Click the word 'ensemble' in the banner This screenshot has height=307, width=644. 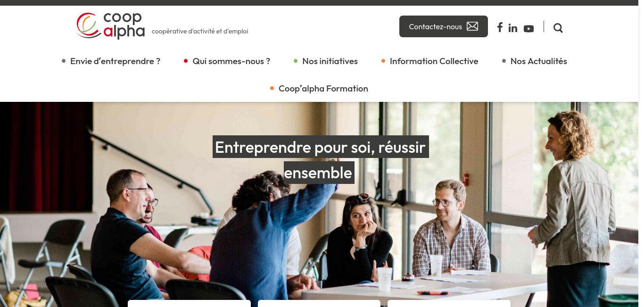[318, 173]
